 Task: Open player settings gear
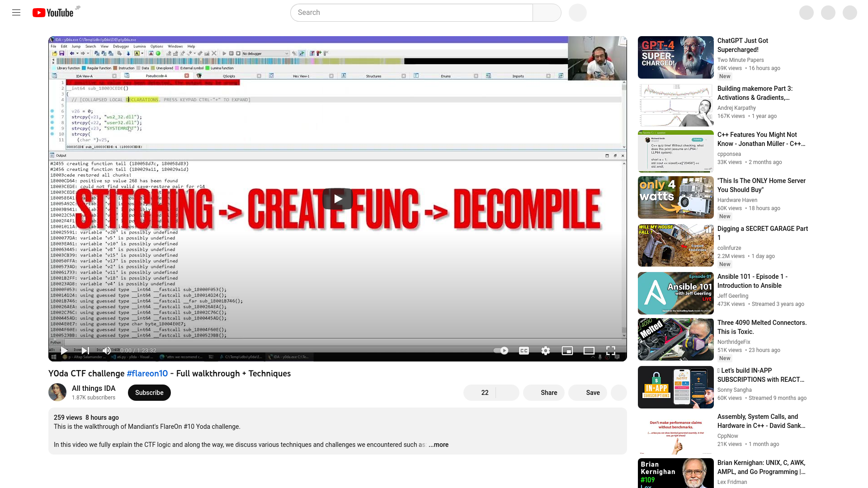546,351
